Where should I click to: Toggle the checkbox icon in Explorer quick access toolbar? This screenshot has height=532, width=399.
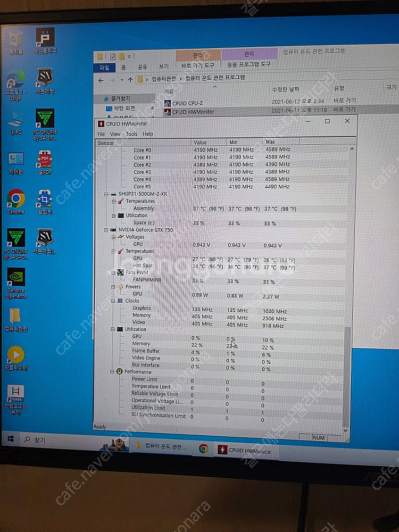pyautogui.click(x=113, y=57)
